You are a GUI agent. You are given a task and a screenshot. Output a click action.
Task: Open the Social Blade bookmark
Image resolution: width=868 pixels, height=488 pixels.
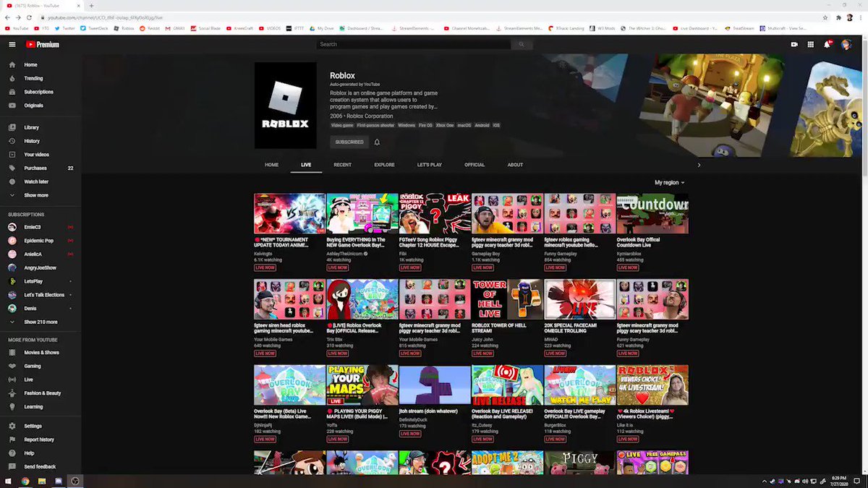205,28
